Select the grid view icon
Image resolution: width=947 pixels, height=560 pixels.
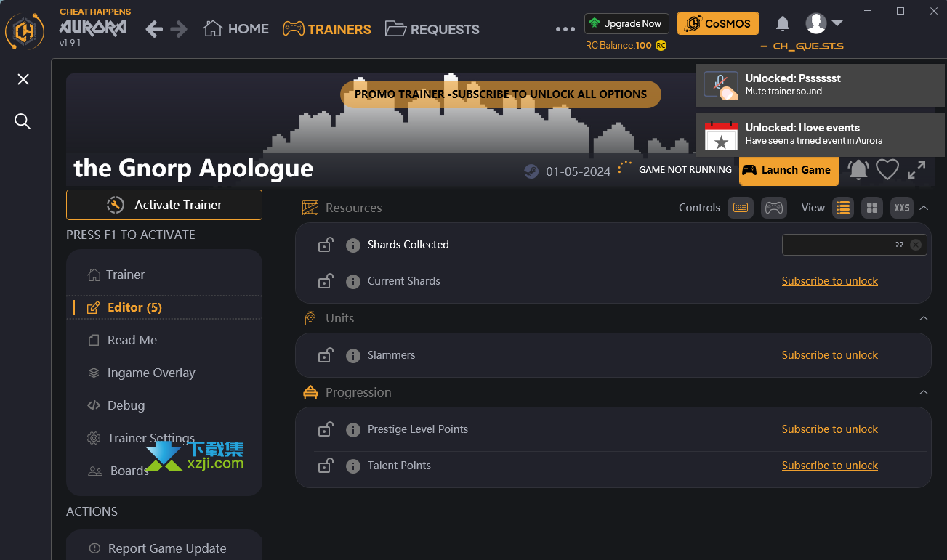(872, 208)
